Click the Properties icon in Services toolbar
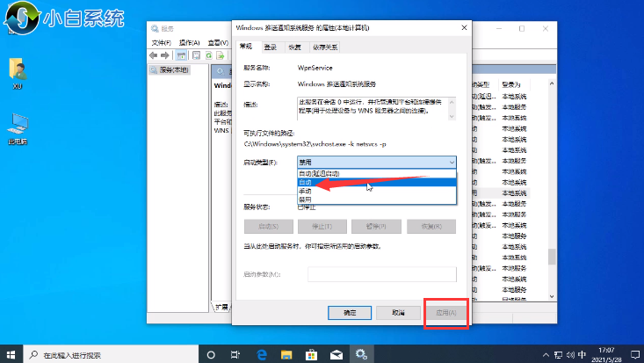This screenshot has width=644, height=363. point(196,55)
